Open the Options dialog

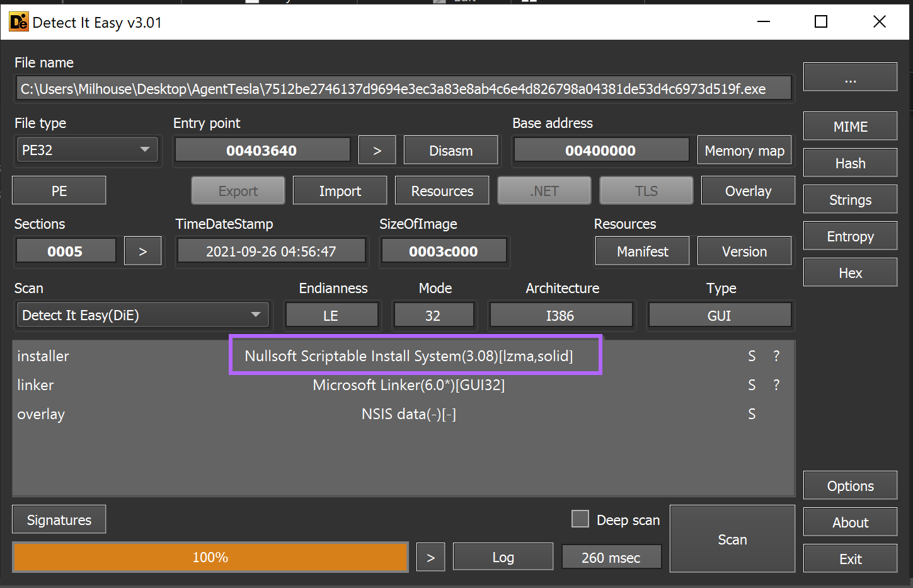click(850, 485)
